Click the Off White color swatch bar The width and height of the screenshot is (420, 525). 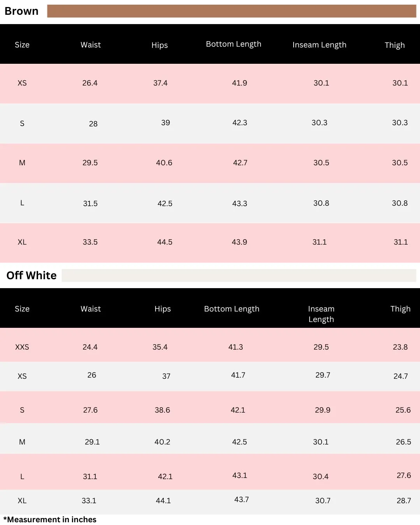[x=239, y=275]
